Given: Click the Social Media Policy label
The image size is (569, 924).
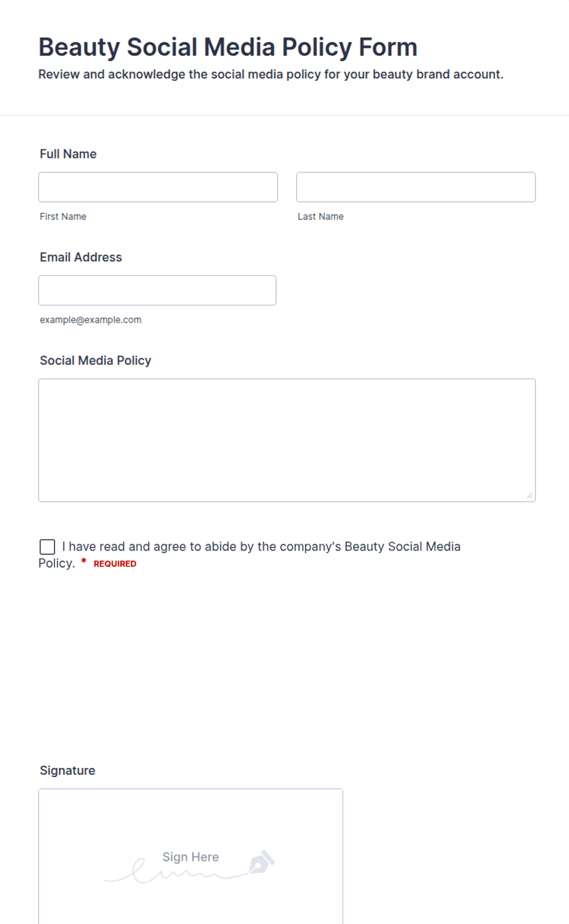Looking at the screenshot, I should [95, 361].
